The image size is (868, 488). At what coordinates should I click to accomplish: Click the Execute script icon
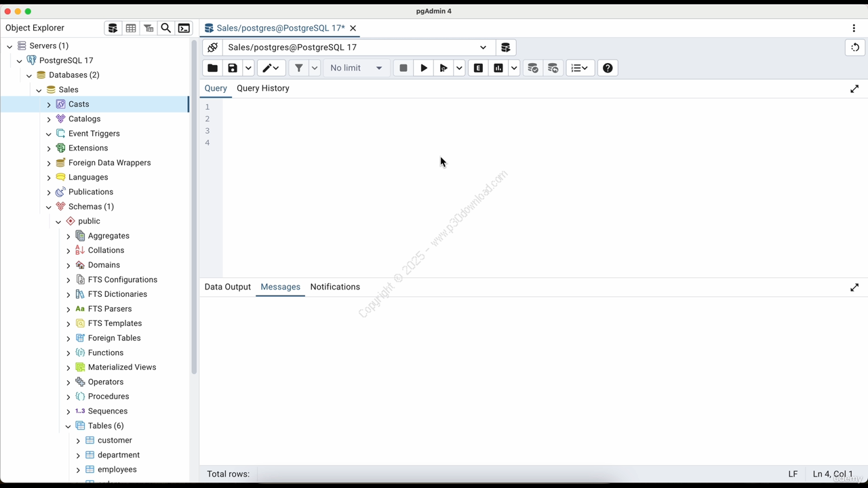coord(443,68)
